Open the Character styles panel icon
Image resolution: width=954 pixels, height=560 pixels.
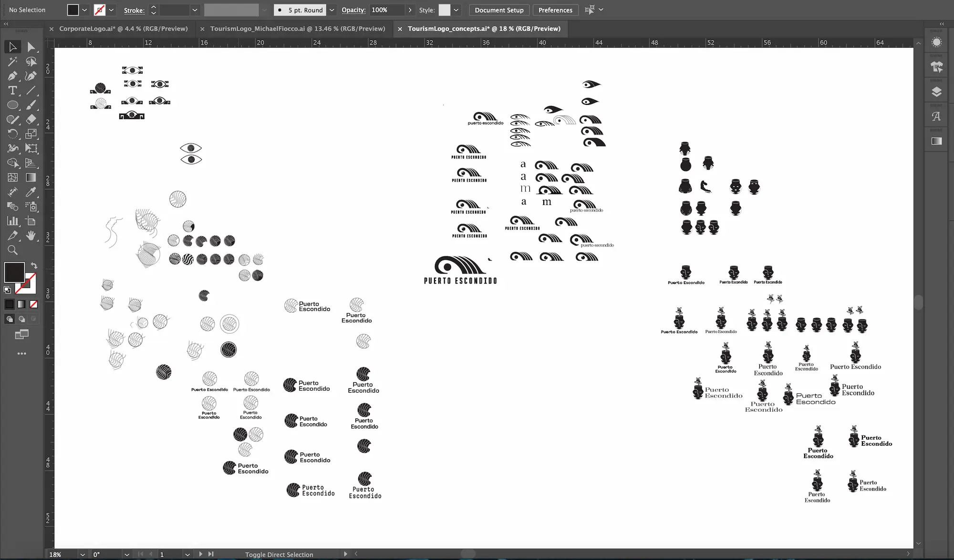(x=937, y=117)
